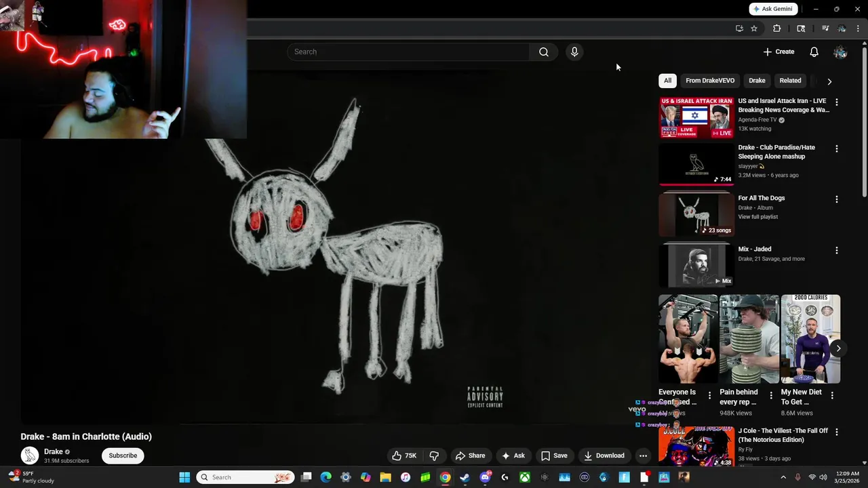Show hidden system tray icons
The image size is (868, 488).
[x=783, y=477]
